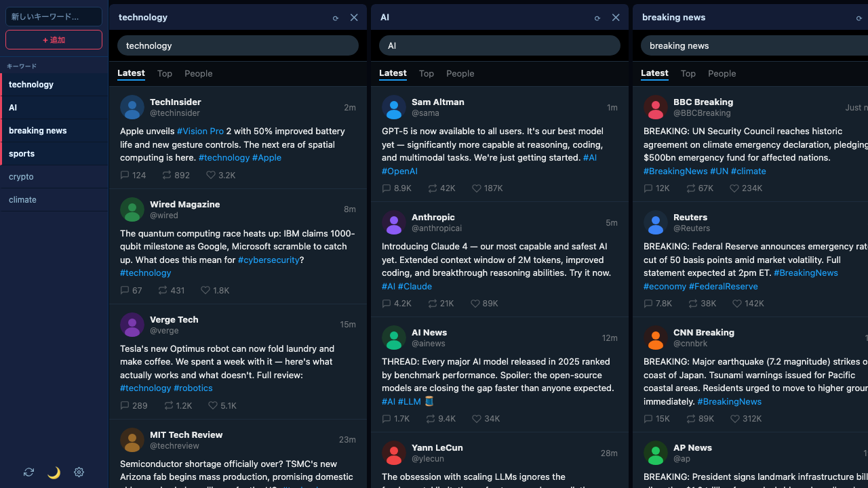The width and height of the screenshot is (868, 488).
Task: Toggle like on Reuters' Federal Reserve tweet
Action: (738, 304)
